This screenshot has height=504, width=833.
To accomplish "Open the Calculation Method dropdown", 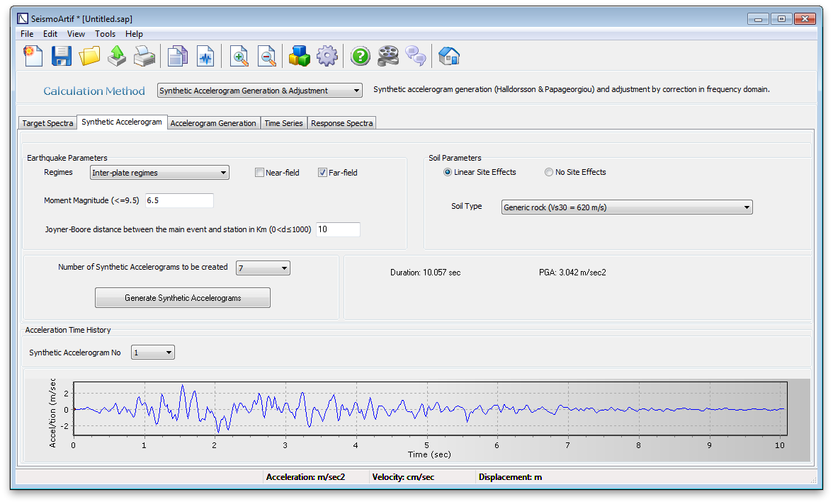I will 260,91.
